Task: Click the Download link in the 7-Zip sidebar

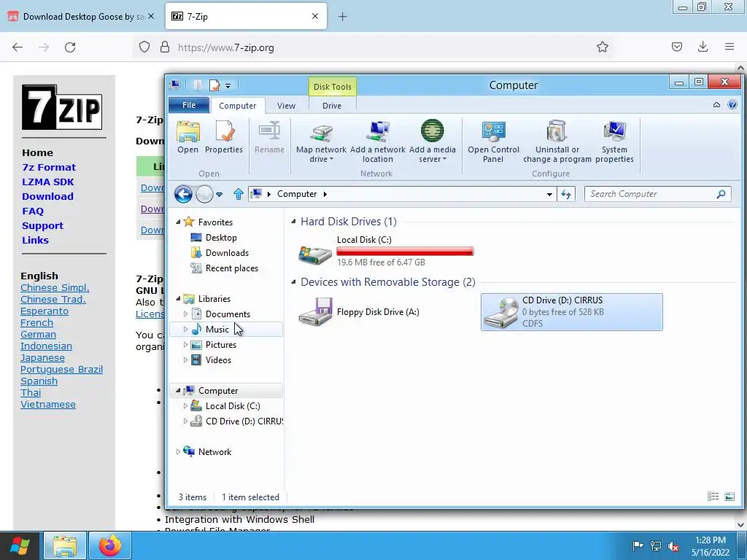Action: pos(47,196)
